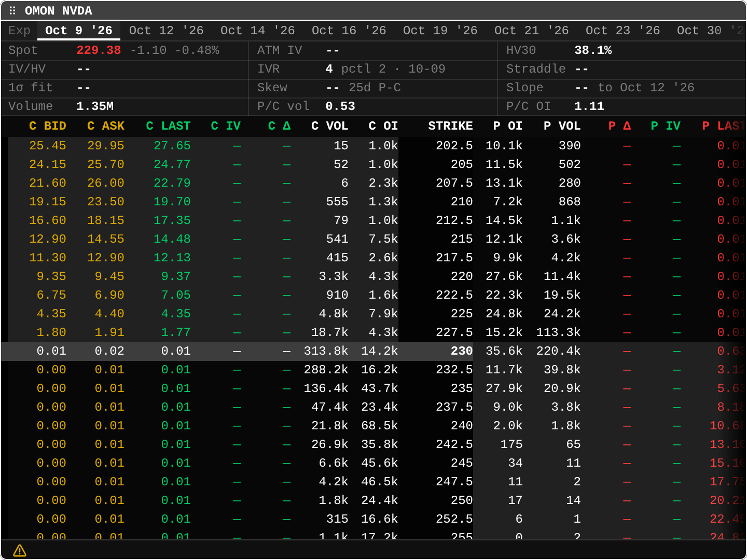
Task: Select the Oct 9 '26 expiry tab
Action: coord(79,30)
